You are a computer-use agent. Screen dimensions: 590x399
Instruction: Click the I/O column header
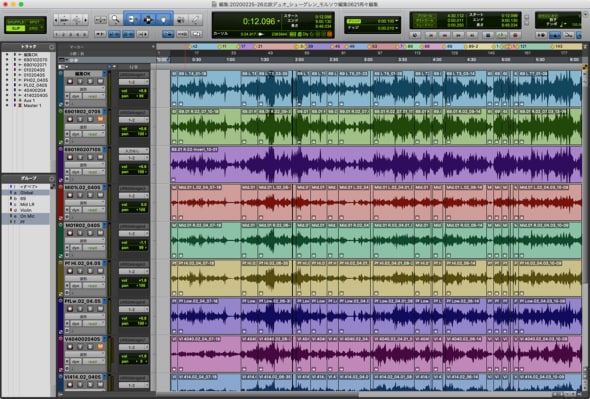(x=134, y=67)
